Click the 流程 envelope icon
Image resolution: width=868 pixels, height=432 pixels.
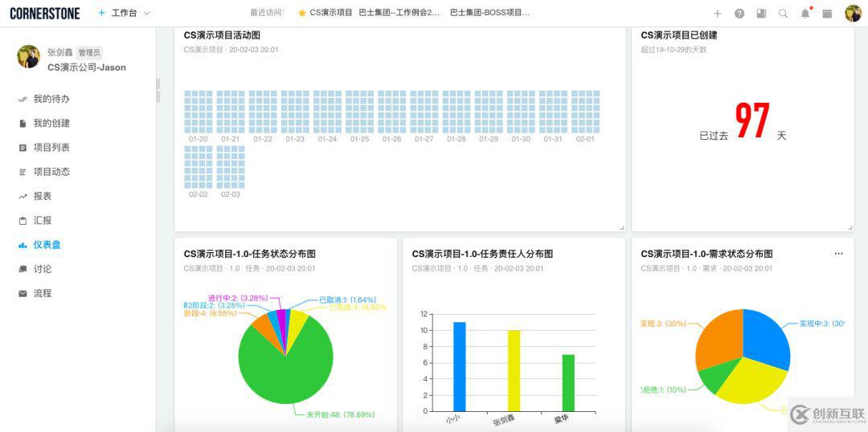23,294
